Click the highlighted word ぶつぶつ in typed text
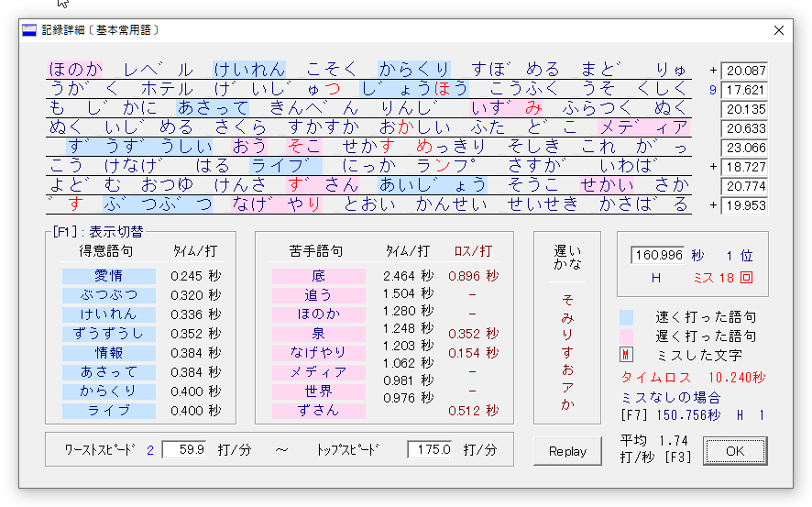Viewport: 812px width, 507px height. (x=158, y=204)
